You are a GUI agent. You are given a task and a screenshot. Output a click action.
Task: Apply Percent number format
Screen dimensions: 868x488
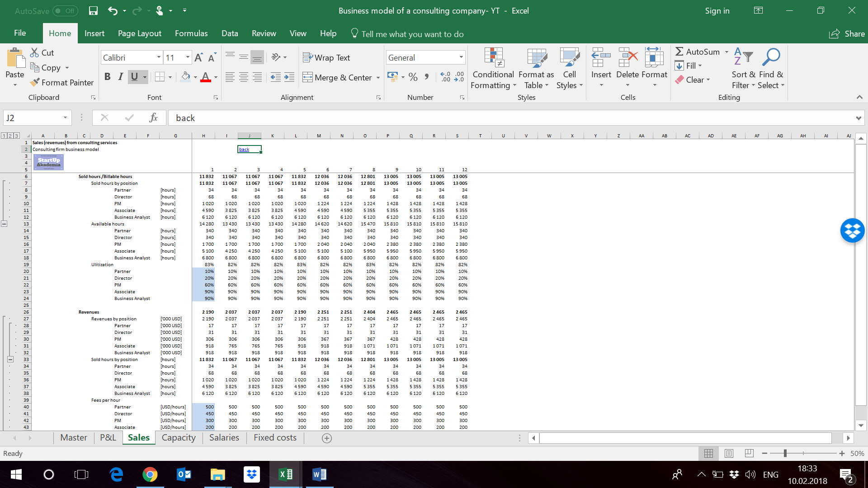[413, 77]
